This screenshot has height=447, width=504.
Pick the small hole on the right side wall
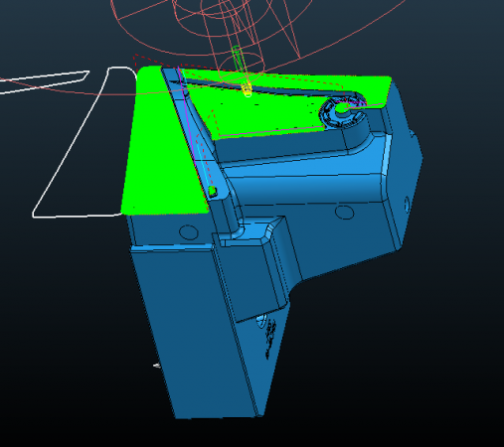pyautogui.click(x=407, y=205)
